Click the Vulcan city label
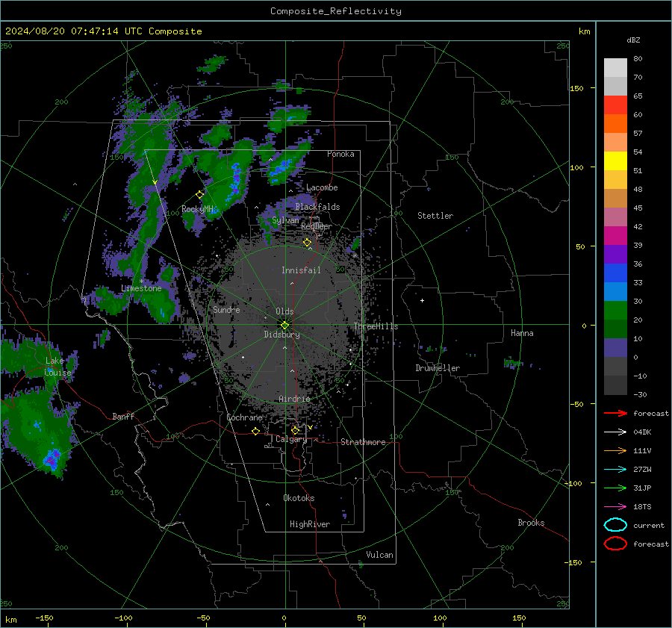 click(380, 555)
